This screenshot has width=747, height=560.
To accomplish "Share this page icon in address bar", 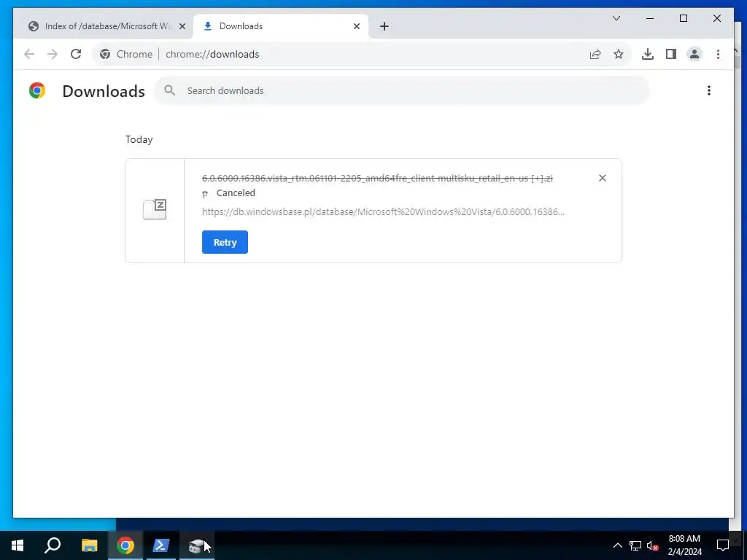I will (595, 54).
